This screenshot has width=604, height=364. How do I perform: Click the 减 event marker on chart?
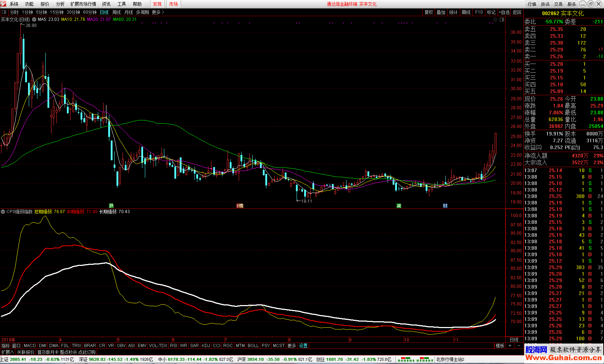[x=399, y=206]
